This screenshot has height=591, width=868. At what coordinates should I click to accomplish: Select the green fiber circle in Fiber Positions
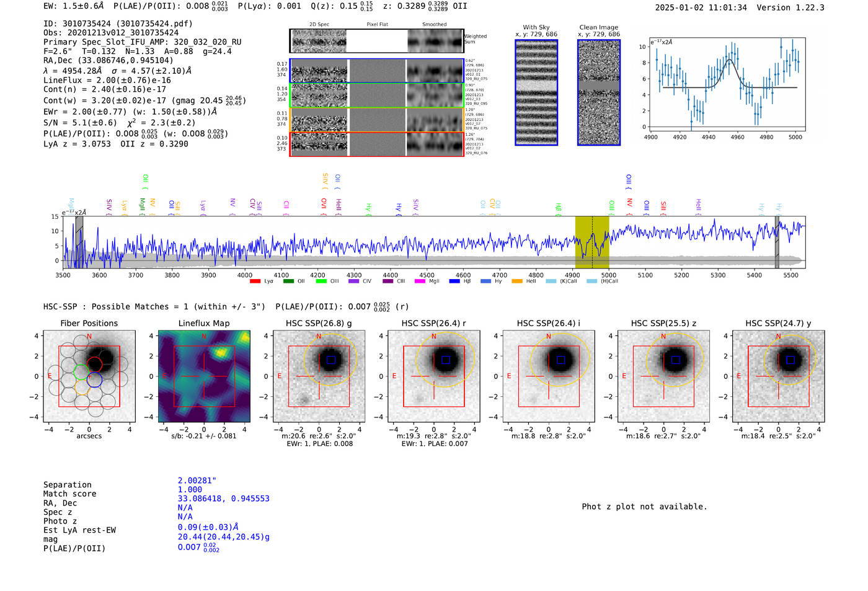81,372
